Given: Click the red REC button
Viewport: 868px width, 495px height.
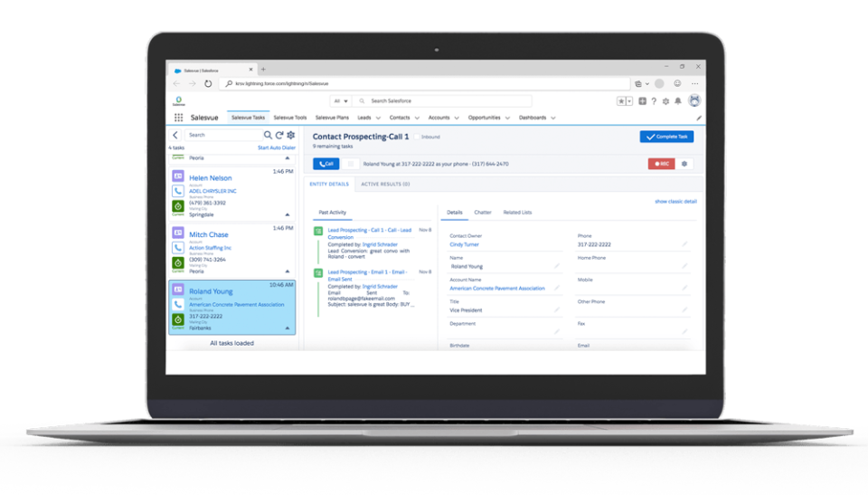Looking at the screenshot, I should click(x=662, y=164).
